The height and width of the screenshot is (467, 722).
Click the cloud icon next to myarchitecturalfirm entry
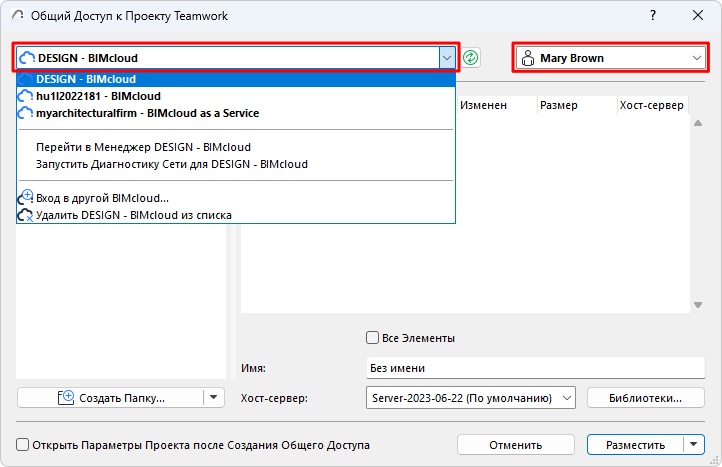tap(26, 113)
